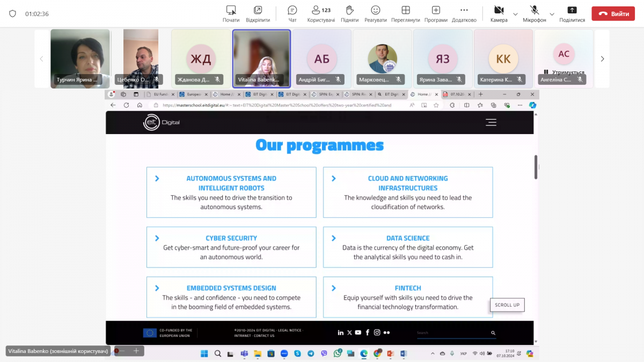Click the footer search magnifier icon

coord(493,333)
